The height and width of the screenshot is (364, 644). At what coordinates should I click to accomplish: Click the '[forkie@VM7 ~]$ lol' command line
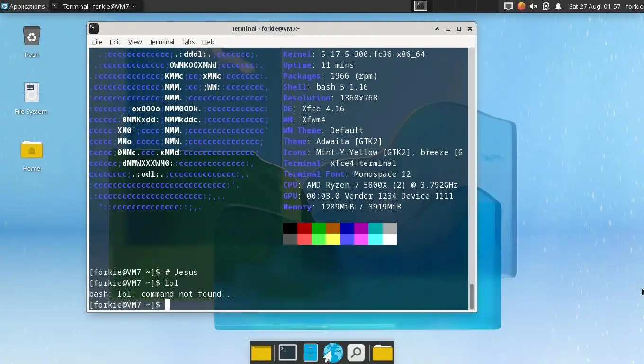[134, 283]
